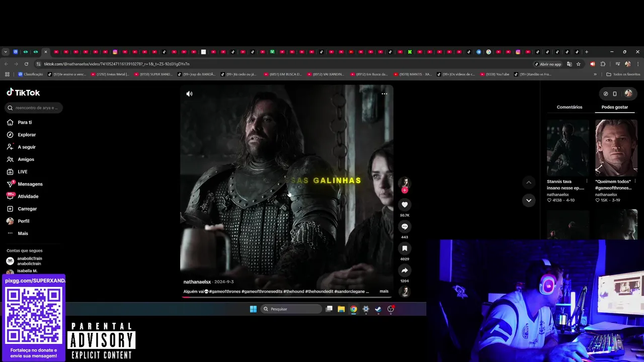This screenshot has width=644, height=362.
Task: Click the #gameofthrones hashtag
Action: point(225,292)
